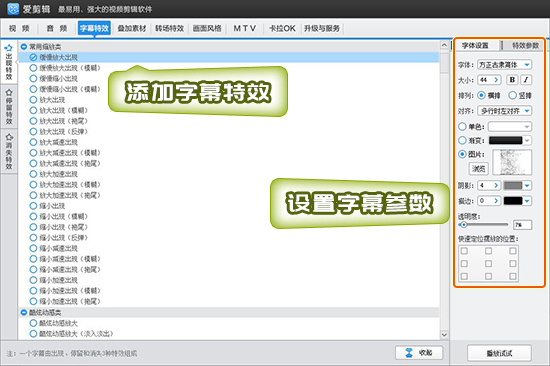This screenshot has height=366, width=550.
Task: Toggle italic with the I button
Action: (x=526, y=80)
